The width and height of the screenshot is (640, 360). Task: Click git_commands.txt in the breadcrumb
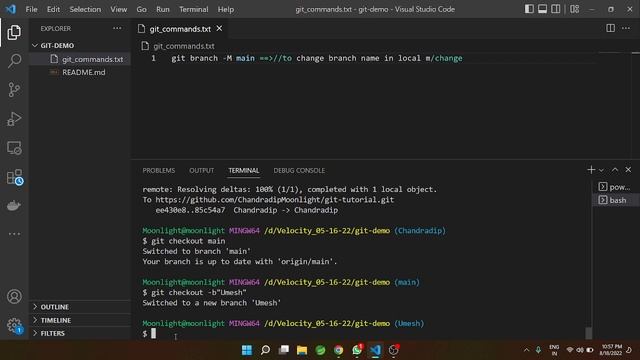click(184, 46)
